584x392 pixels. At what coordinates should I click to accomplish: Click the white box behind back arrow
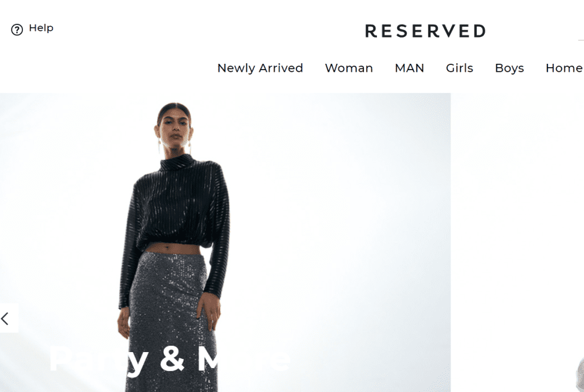pyautogui.click(x=9, y=318)
